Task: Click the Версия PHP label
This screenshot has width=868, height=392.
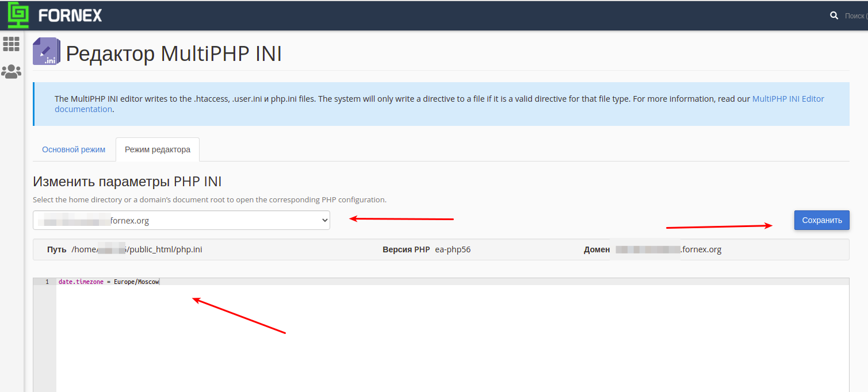Action: (406, 249)
